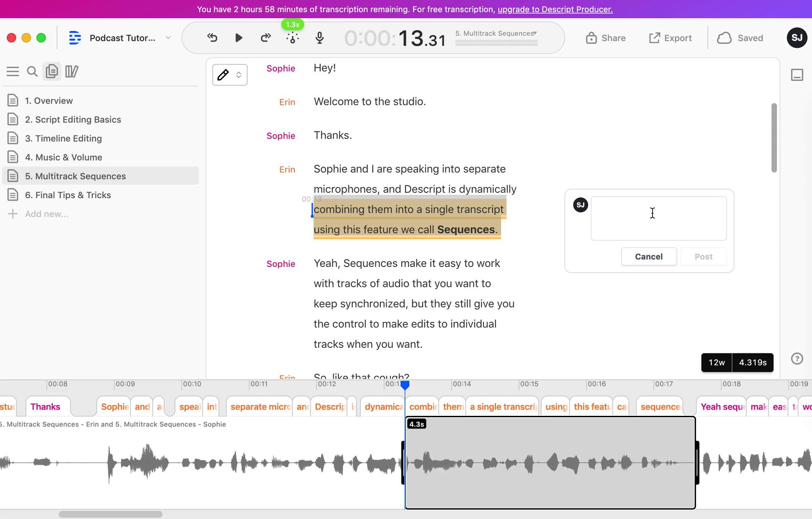Click the timecode display 0:00:13.31
Image resolution: width=812 pixels, height=519 pixels.
395,38
